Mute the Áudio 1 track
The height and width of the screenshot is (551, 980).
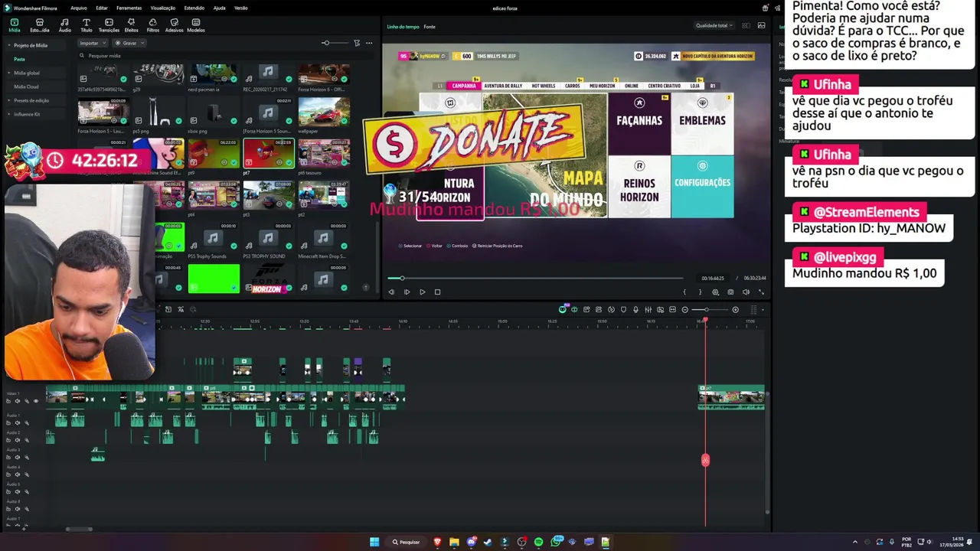coord(18,422)
